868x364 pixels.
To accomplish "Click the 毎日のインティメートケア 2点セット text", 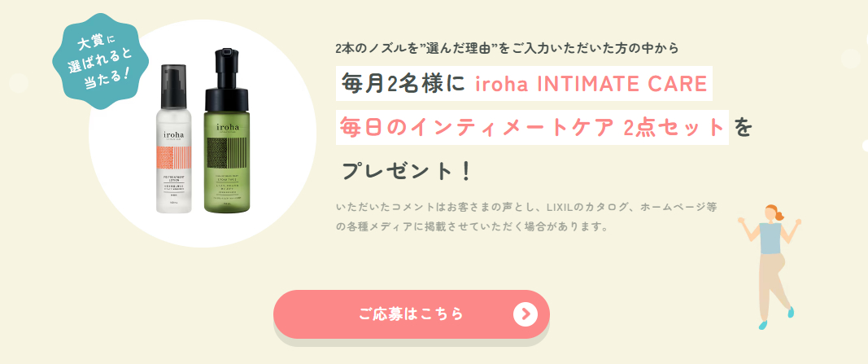I will point(532,127).
